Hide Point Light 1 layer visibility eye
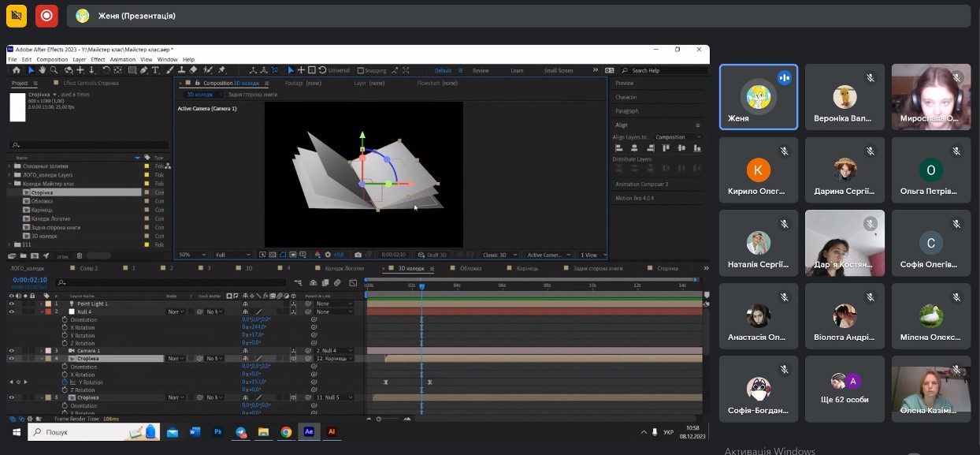Image resolution: width=980 pixels, height=455 pixels. click(x=11, y=304)
